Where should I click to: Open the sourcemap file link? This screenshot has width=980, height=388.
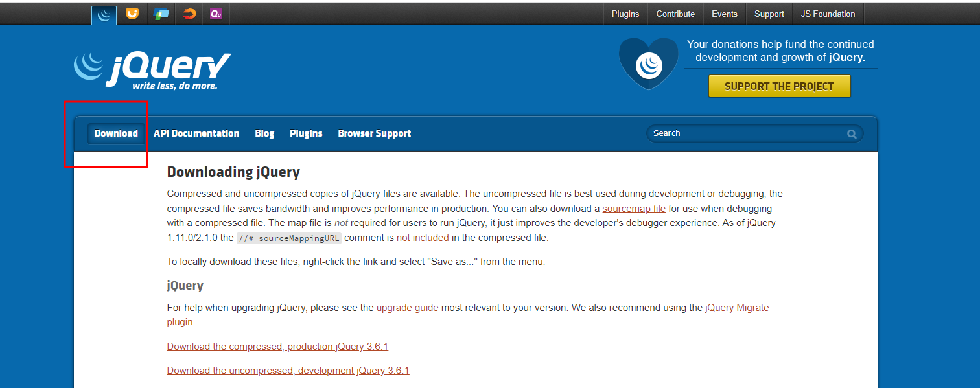click(634, 209)
